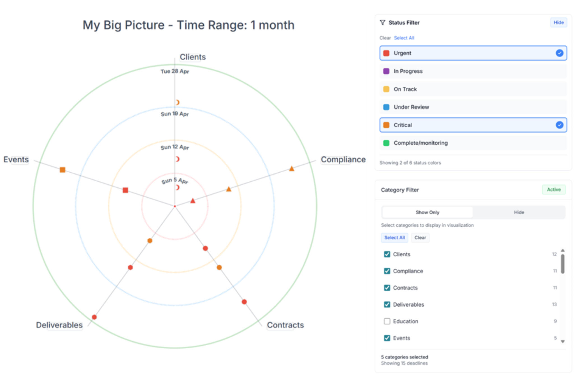The height and width of the screenshot is (375, 588).
Task: Switch to the Hide tab in Category Filter
Action: click(519, 212)
